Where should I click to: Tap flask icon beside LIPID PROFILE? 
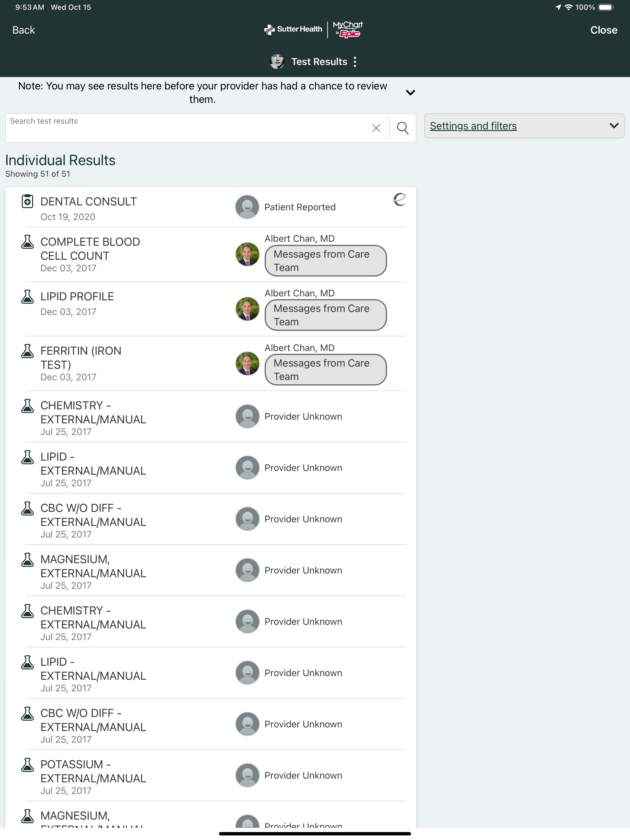click(27, 297)
